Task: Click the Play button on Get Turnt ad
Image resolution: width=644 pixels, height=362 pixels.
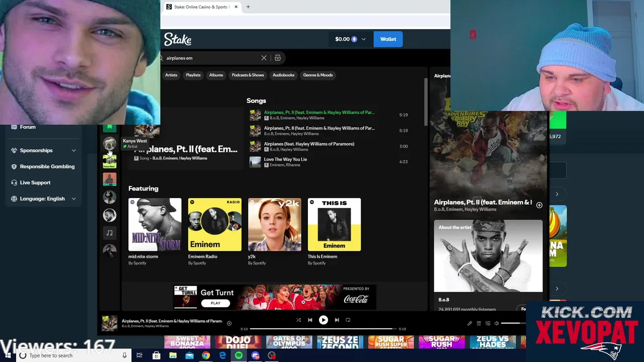Action: [x=215, y=303]
